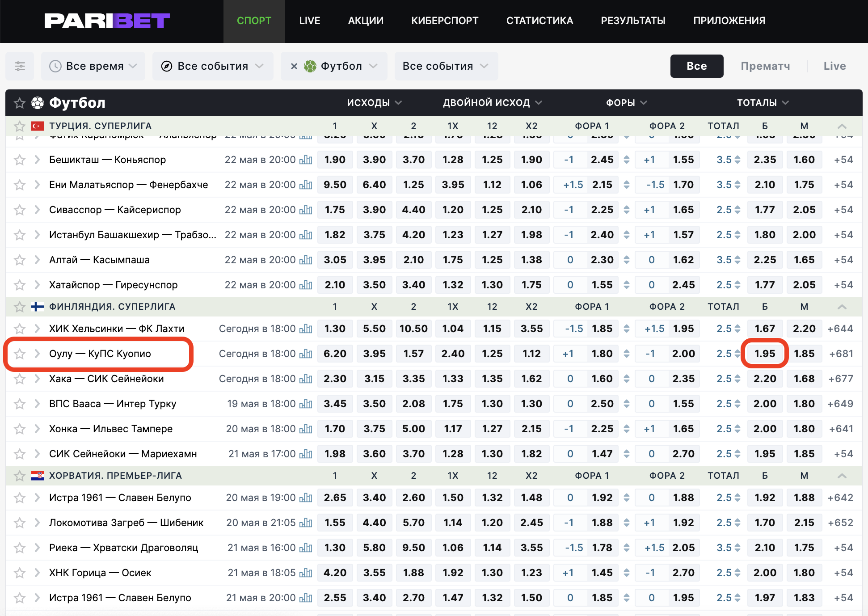Screen dimensions: 868x616
Task: Open the ИСХОДЫ column dropdown
Action: (x=374, y=103)
